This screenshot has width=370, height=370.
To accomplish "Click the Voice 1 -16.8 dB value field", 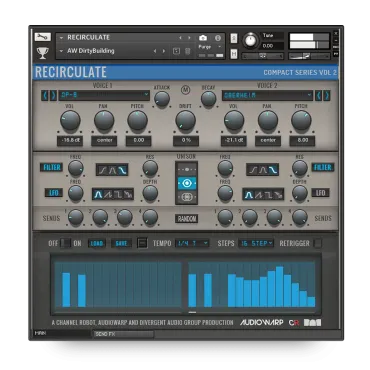I will pyautogui.click(x=70, y=141).
